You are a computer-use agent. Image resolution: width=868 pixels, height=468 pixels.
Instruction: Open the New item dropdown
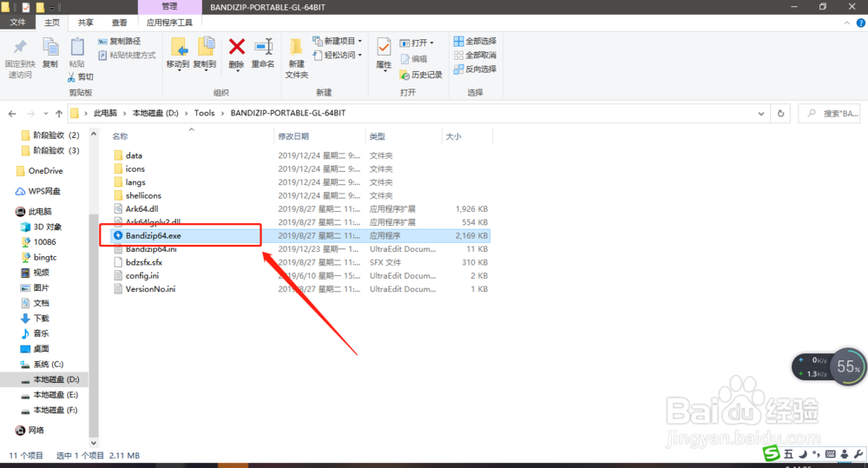click(337, 41)
